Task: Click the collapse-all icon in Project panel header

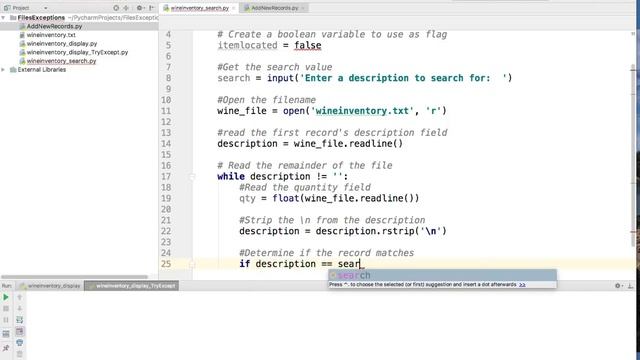Action: click(x=126, y=8)
